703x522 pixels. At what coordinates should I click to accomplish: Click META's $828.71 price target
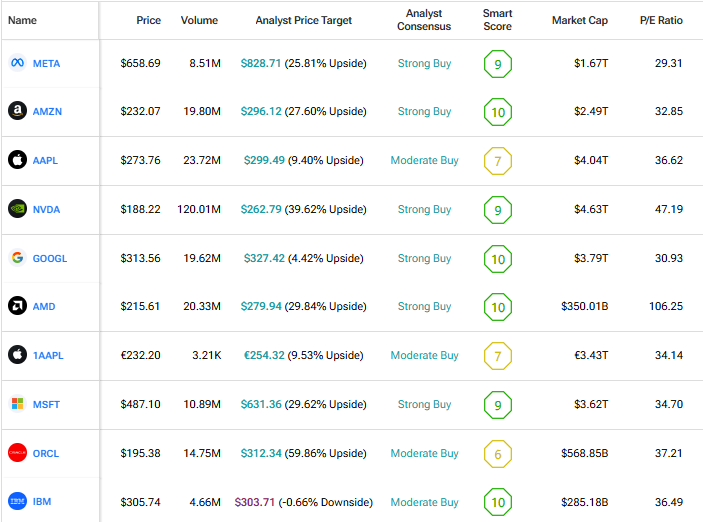pyautogui.click(x=260, y=64)
